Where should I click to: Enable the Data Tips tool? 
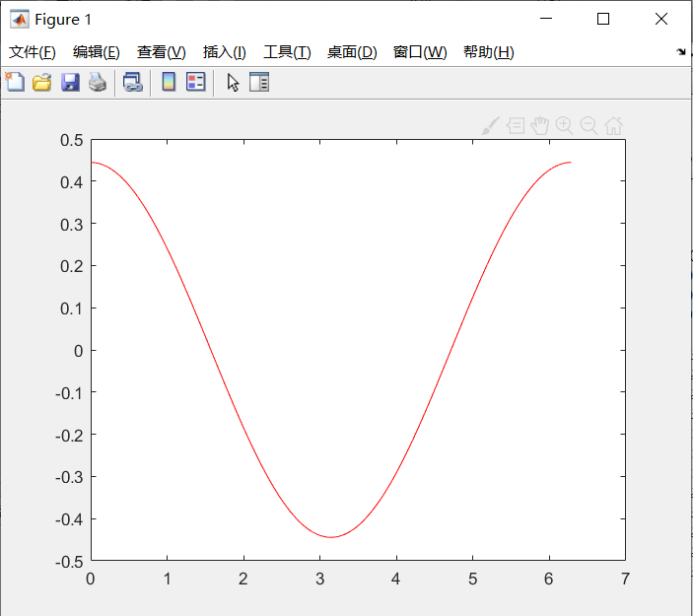pyautogui.click(x=516, y=126)
